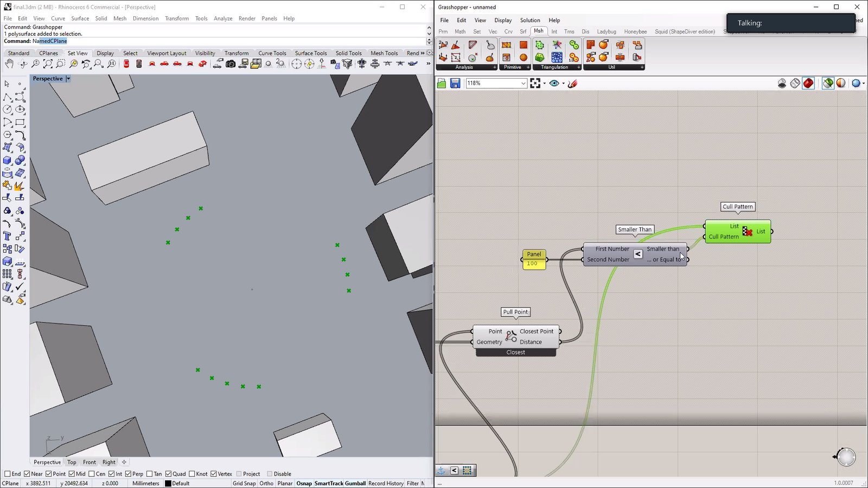Open the Solution menu in Grasshopper
The width and height of the screenshot is (868, 488).
pyautogui.click(x=529, y=20)
